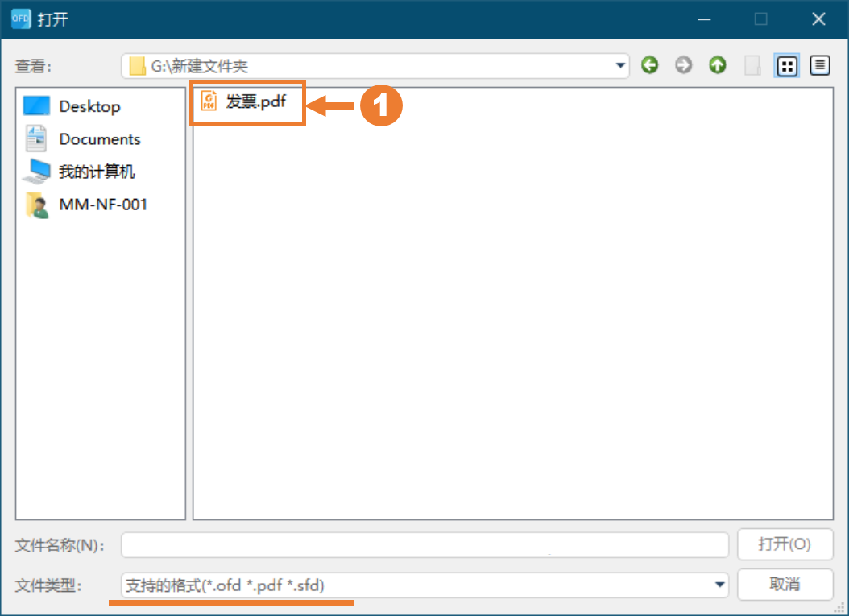
Task: Select the 发票.pdf file
Action: click(243, 101)
